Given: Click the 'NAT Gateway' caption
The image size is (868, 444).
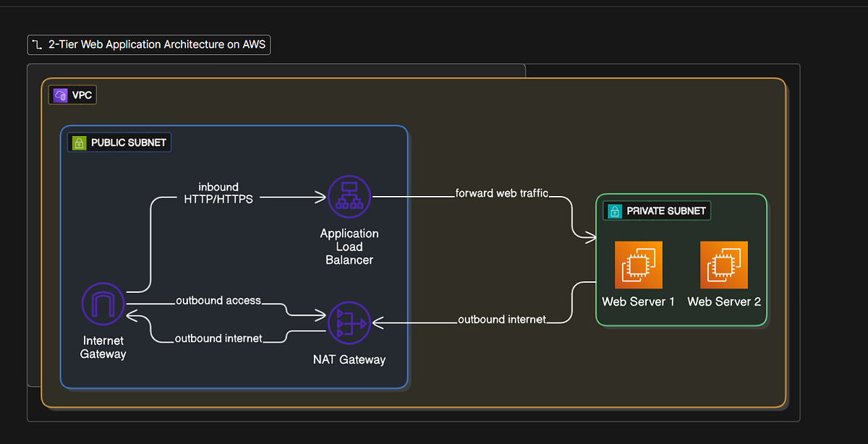Looking at the screenshot, I should tap(349, 359).
